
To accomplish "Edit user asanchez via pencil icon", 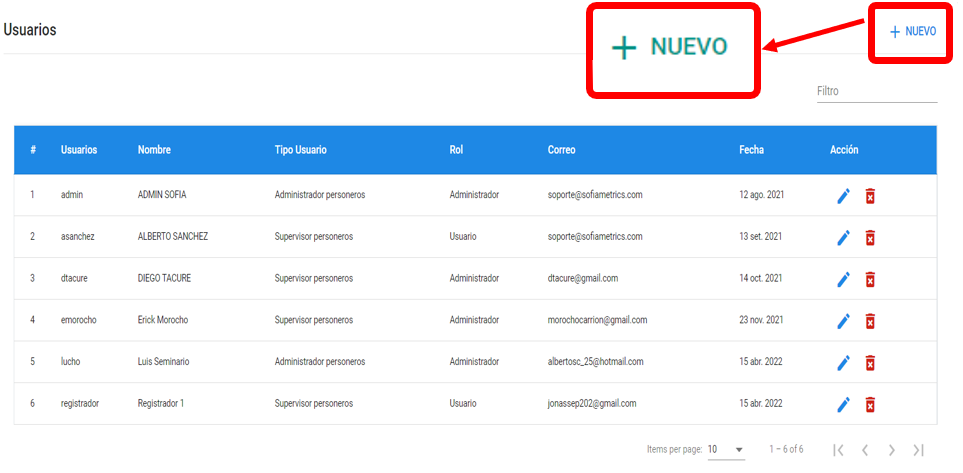I will [x=843, y=238].
